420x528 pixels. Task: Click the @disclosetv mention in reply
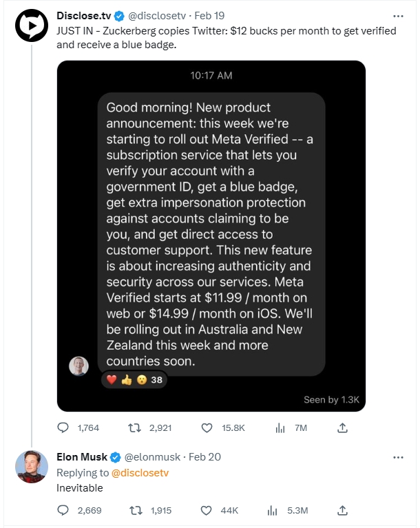point(140,473)
